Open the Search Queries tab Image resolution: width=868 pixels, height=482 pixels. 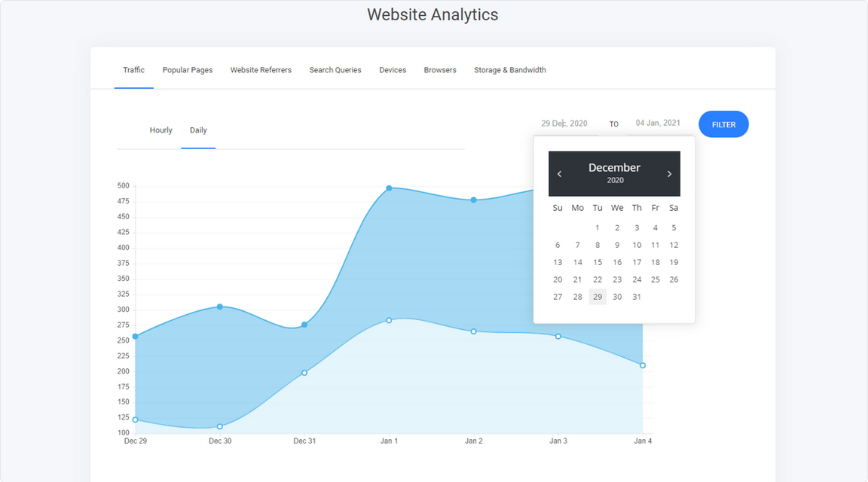click(335, 70)
